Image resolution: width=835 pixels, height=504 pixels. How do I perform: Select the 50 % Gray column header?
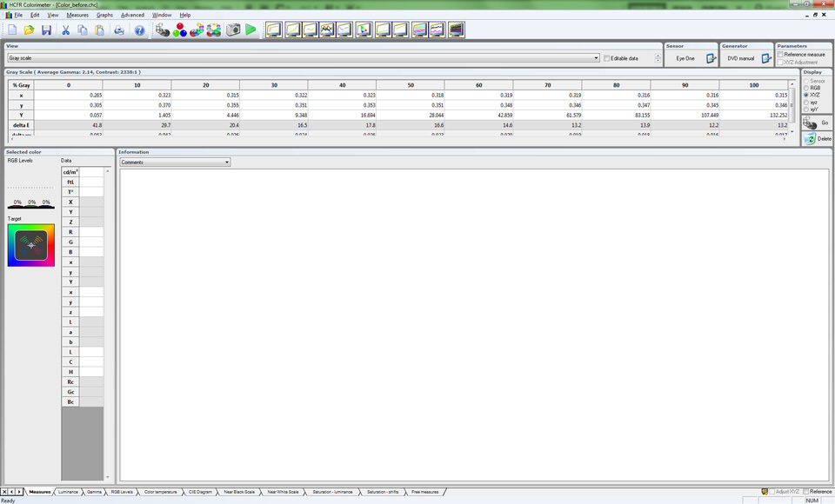[411, 85]
